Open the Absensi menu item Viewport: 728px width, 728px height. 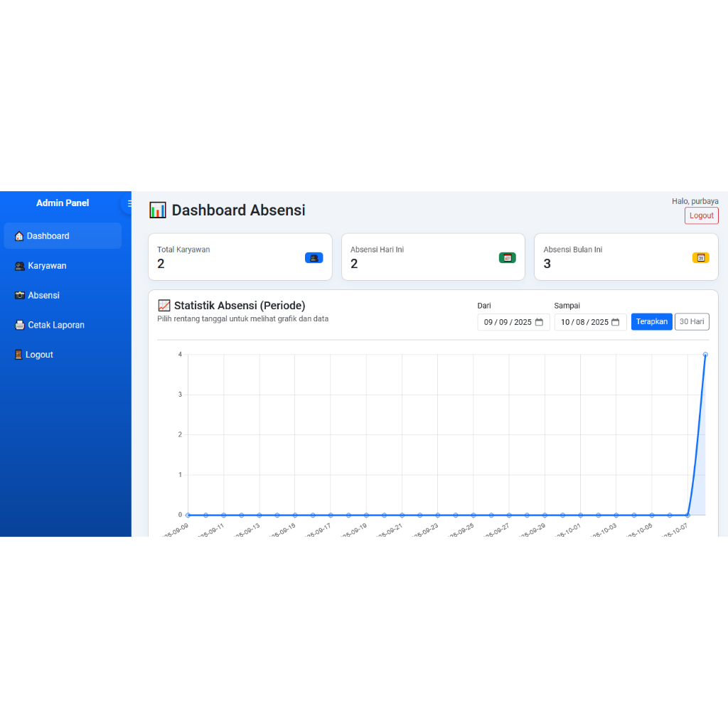pyautogui.click(x=63, y=295)
